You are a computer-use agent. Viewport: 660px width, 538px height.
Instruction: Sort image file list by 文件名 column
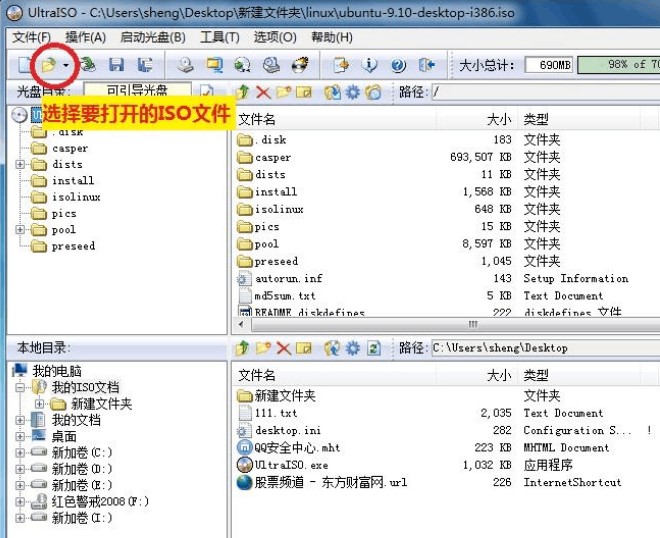click(x=335, y=120)
